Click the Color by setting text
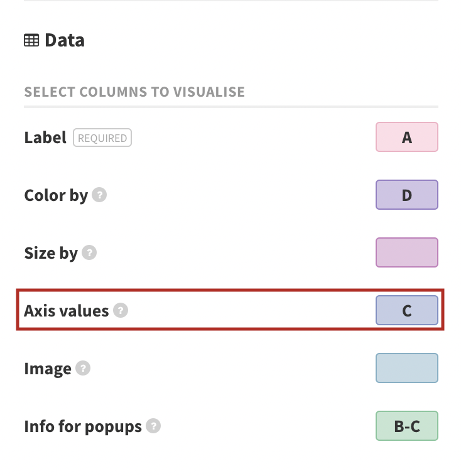The height and width of the screenshot is (476, 461). 56,195
